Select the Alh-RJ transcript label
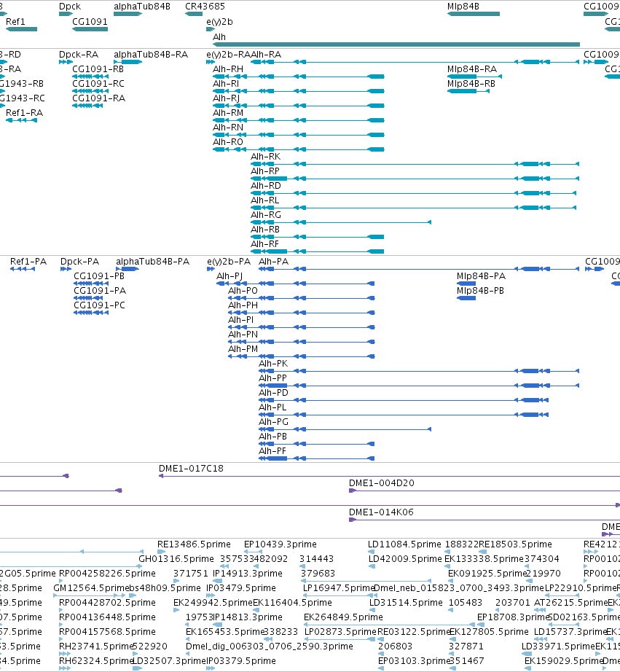Screen dimensions: 620x672 click(x=227, y=98)
